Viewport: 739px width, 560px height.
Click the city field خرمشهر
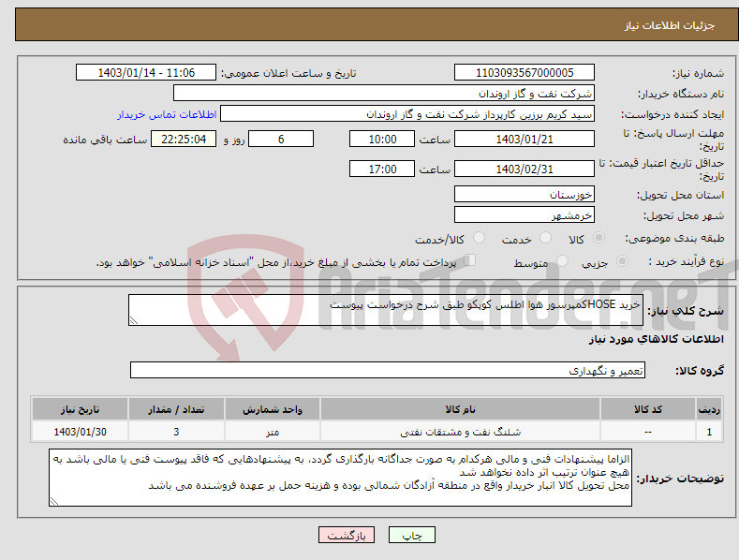click(x=525, y=215)
